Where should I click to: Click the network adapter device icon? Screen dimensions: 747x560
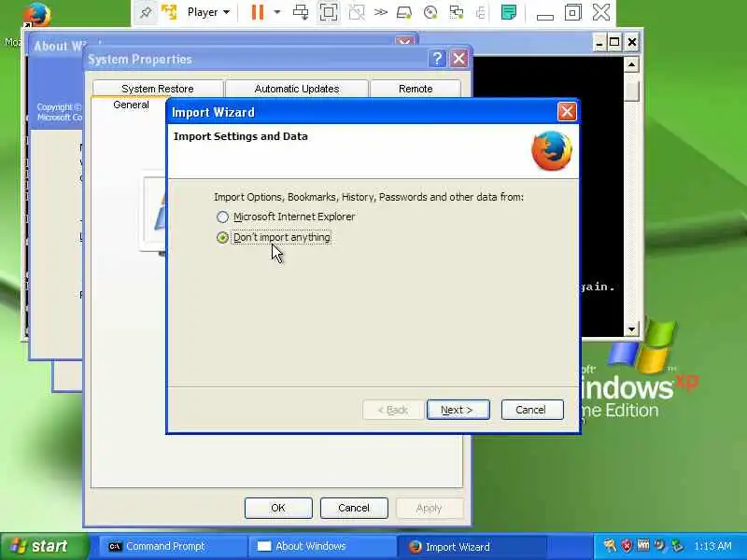coord(457,12)
